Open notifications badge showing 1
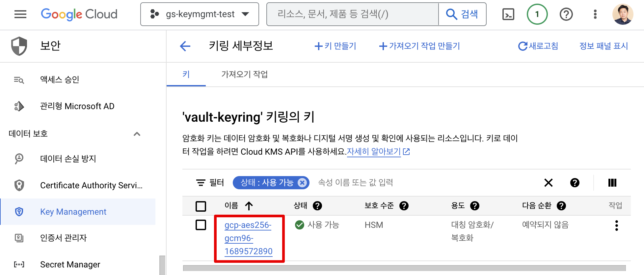The image size is (644, 275). (x=537, y=14)
